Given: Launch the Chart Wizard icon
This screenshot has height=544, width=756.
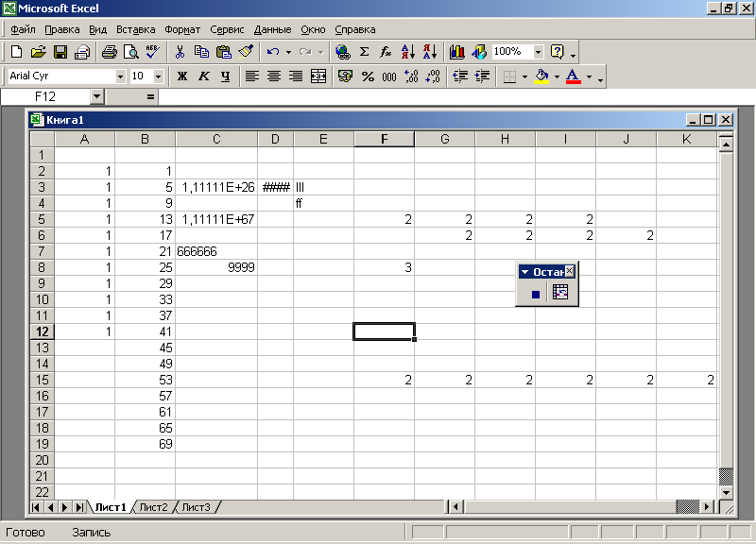Looking at the screenshot, I should coord(457,52).
